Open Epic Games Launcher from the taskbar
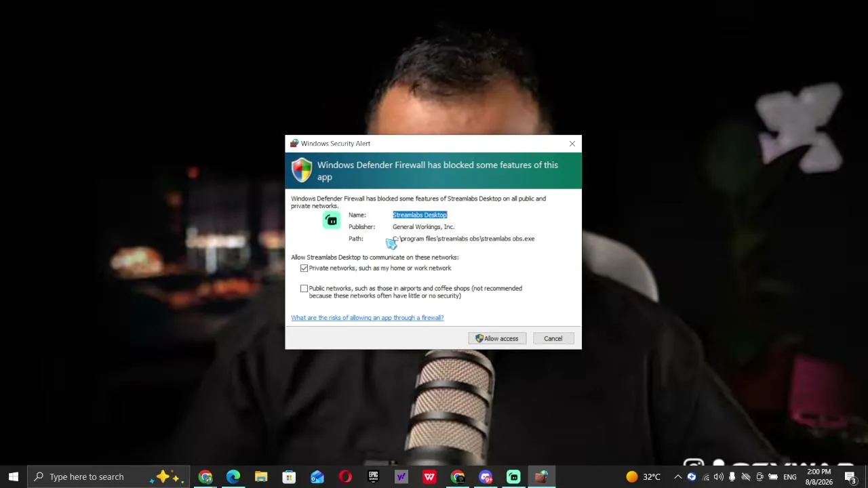Image resolution: width=868 pixels, height=488 pixels. point(373,477)
